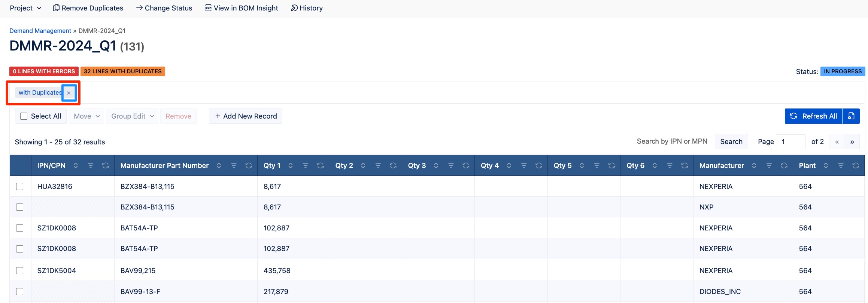Refresh the Manufacturer column

pos(784,165)
